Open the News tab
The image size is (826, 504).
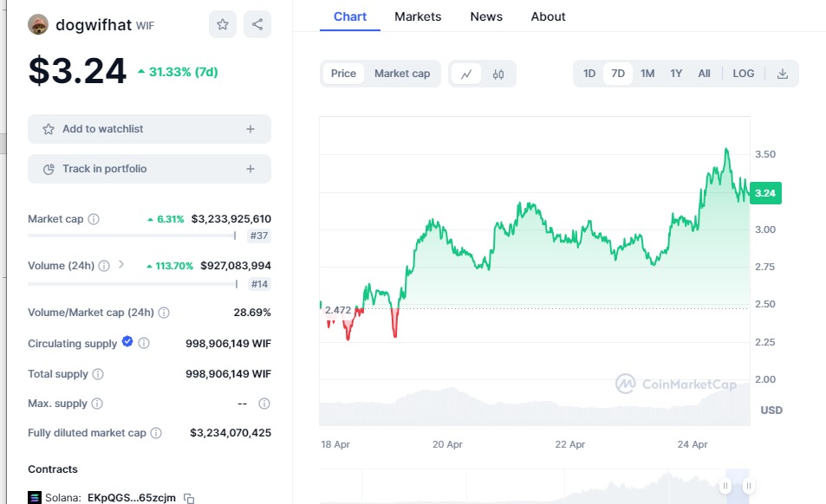[486, 16]
